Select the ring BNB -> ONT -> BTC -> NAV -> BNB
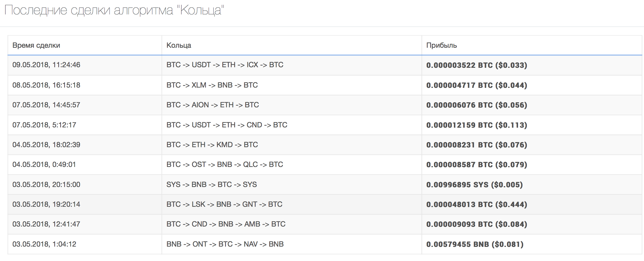Screen dimensions: 644x261 point(225,244)
